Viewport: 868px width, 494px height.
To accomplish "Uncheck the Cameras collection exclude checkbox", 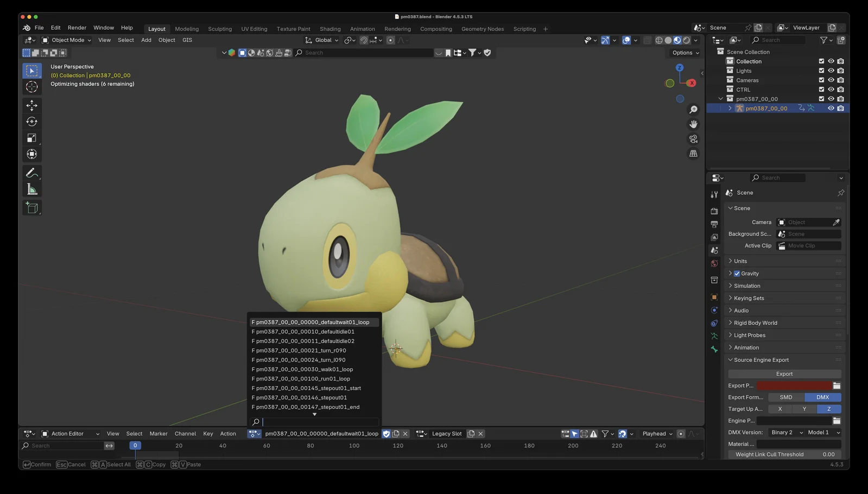I will point(821,80).
